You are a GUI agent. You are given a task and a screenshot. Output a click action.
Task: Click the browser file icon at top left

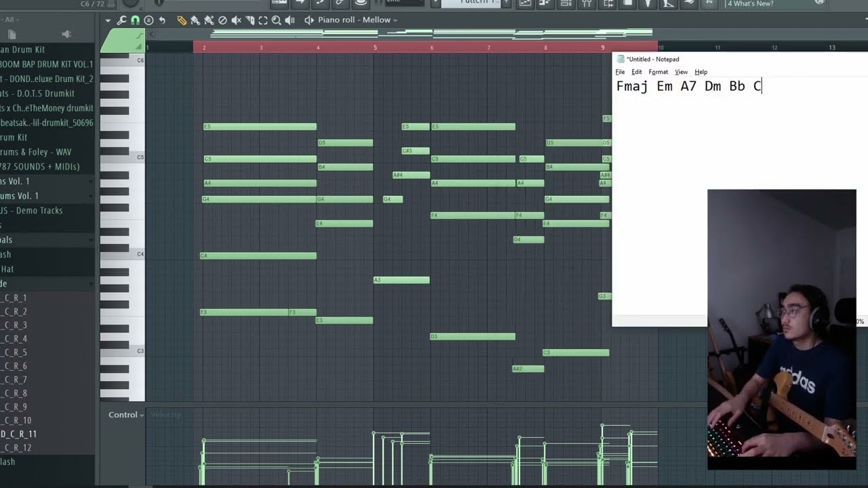[x=12, y=34]
